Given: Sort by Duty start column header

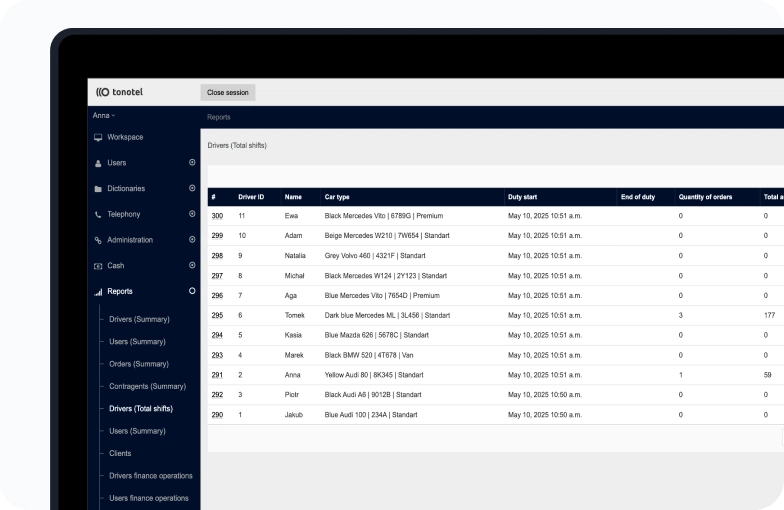Looking at the screenshot, I should pyautogui.click(x=522, y=197).
